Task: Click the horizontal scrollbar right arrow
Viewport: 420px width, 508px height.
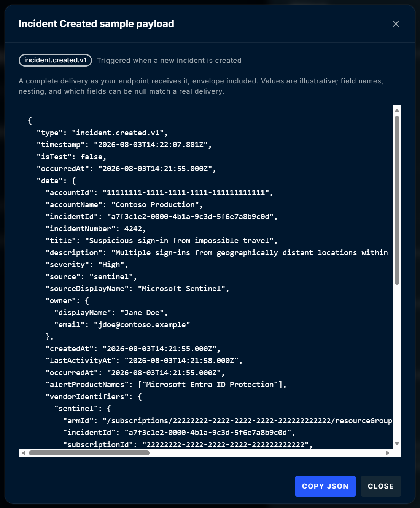Action: [387, 453]
